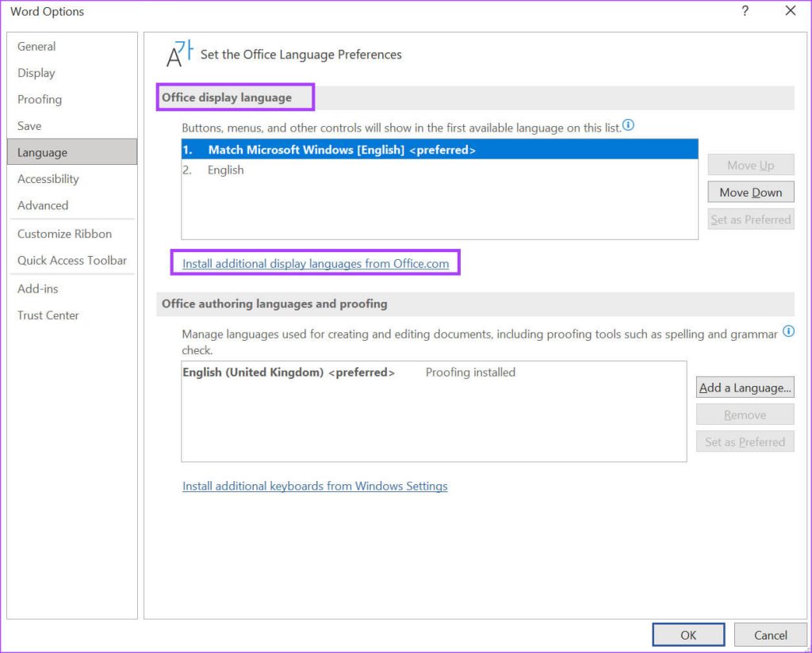The image size is (812, 653).
Task: Open Install additional keyboards from Windows Settings
Action: 315,486
